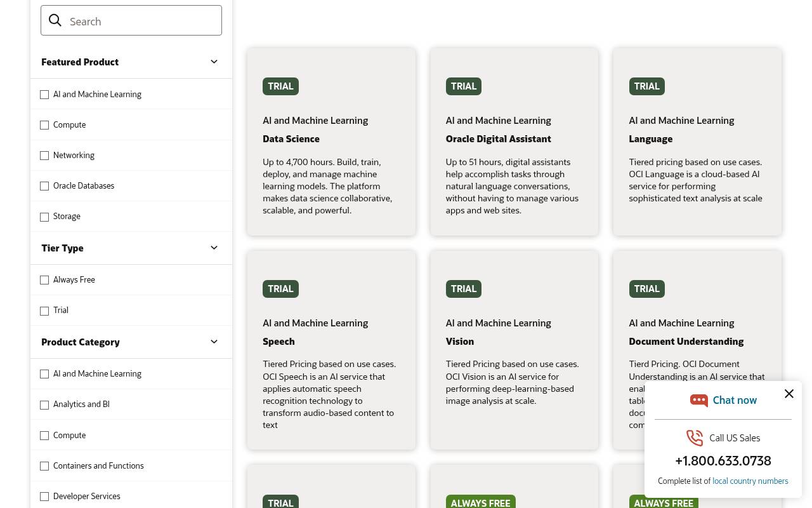The image size is (812, 508).
Task: Open the Document Understanding card title
Action: point(686,341)
